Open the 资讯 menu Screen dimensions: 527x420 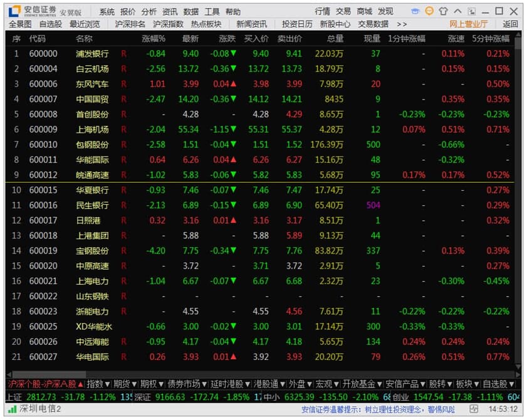170,12
